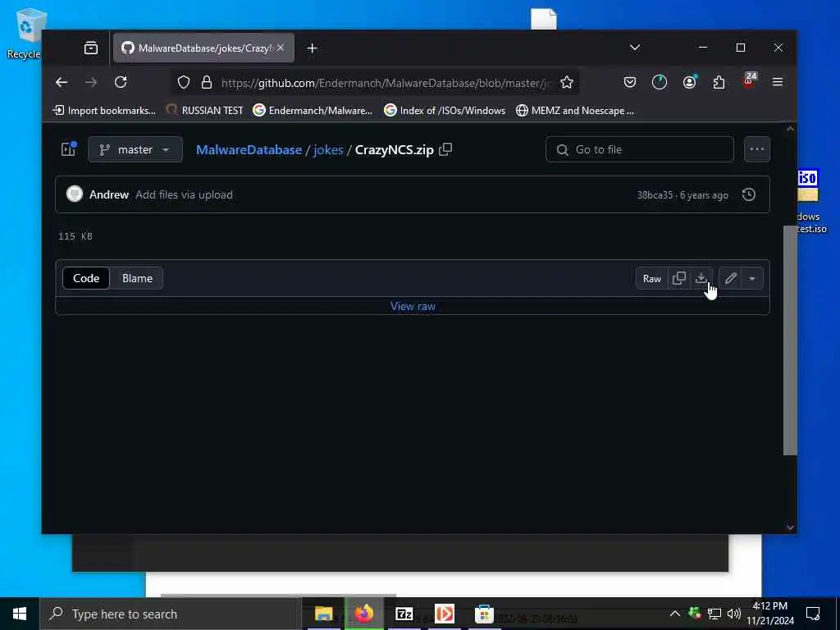Open the master branch dropdown
Viewport: 840px width, 630px height.
[135, 149]
